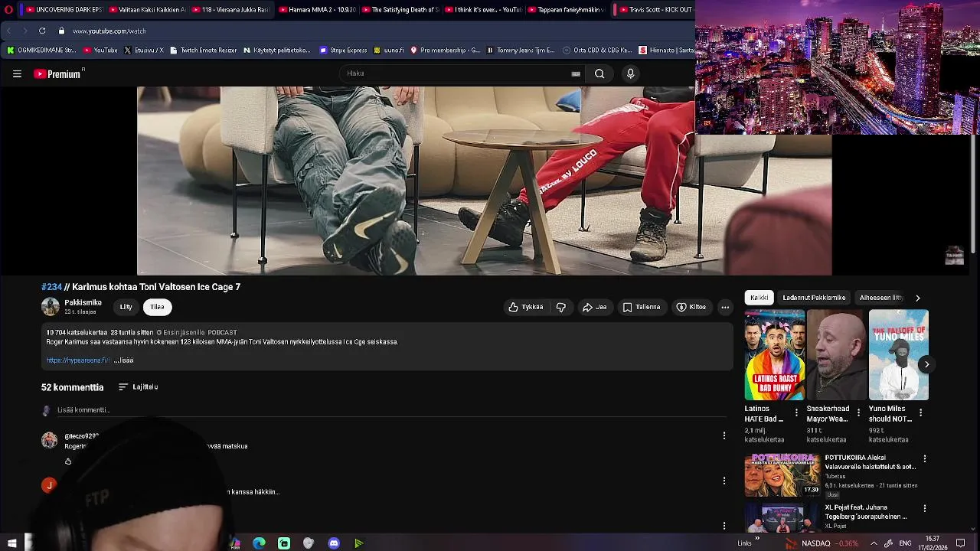The width and height of the screenshot is (980, 551).
Task: Open more actions menu beside Kiitos
Action: [x=725, y=307]
